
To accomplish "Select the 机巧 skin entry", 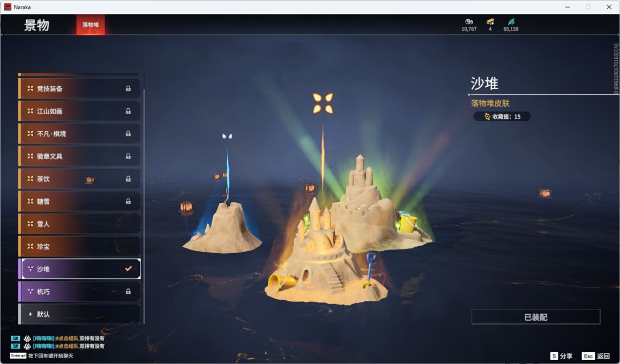I will 79,291.
